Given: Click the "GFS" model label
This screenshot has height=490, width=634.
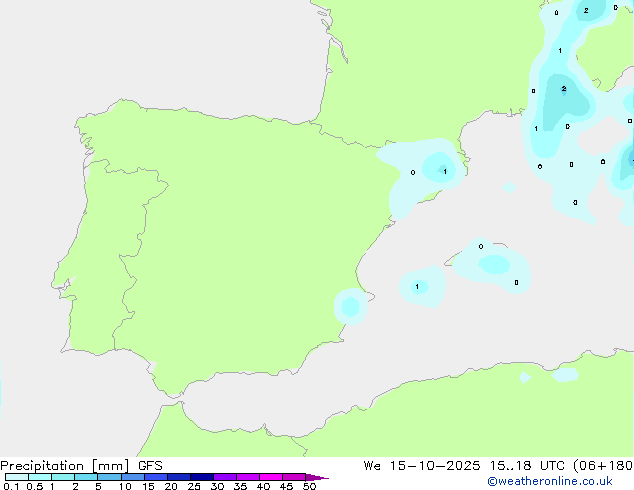Looking at the screenshot, I should 150,466.
